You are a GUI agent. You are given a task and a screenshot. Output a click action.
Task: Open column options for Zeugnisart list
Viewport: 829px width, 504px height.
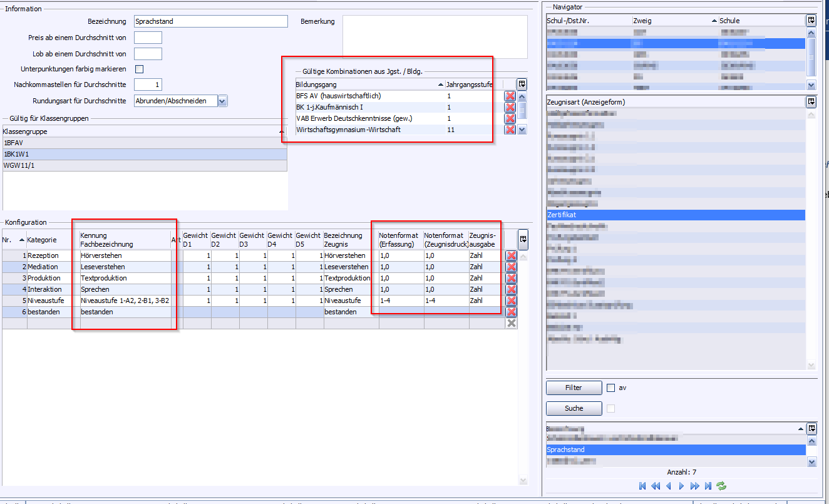[811, 101]
